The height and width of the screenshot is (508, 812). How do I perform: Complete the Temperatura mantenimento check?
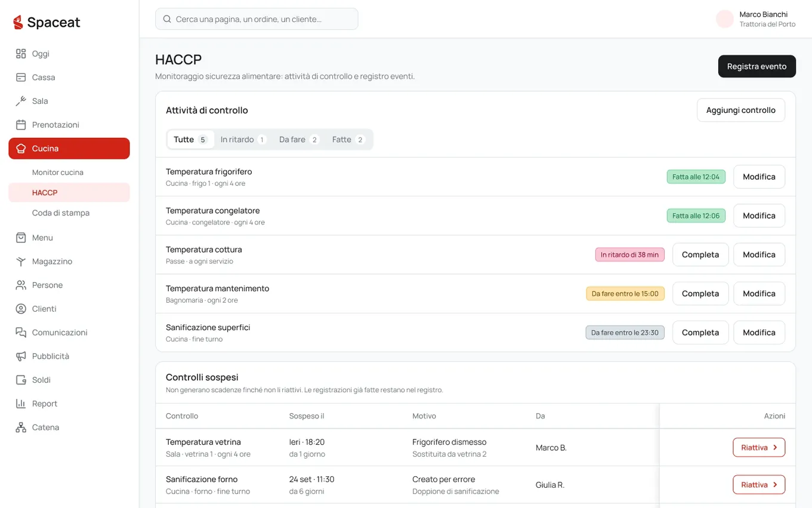[x=700, y=294]
